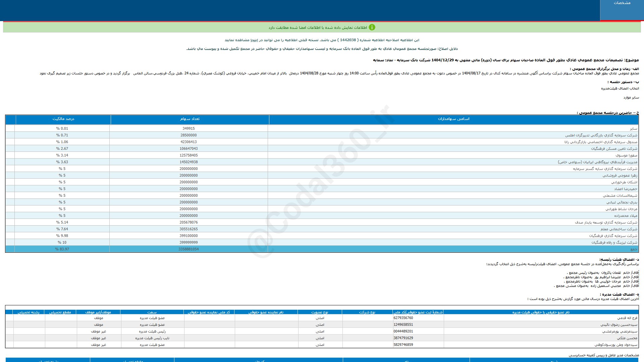Select the شرکت لیزینگ و رفاه فرهنگیان row

pyautogui.click(x=614, y=242)
